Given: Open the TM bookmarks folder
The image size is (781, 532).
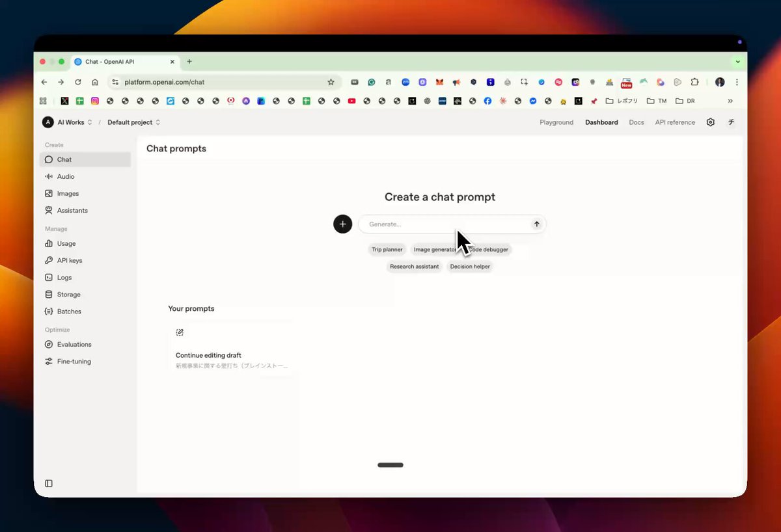Looking at the screenshot, I should coord(657,101).
